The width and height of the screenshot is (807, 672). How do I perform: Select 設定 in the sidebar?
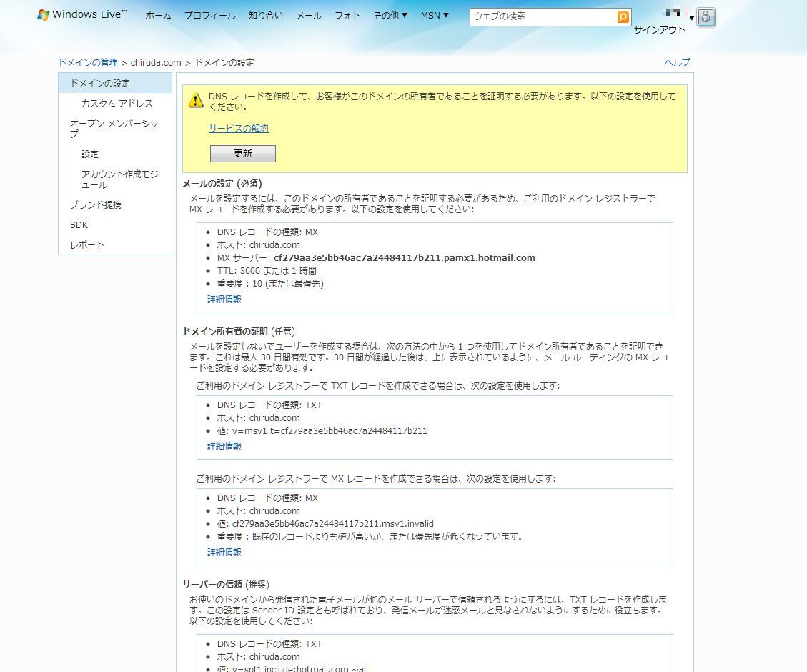(89, 154)
